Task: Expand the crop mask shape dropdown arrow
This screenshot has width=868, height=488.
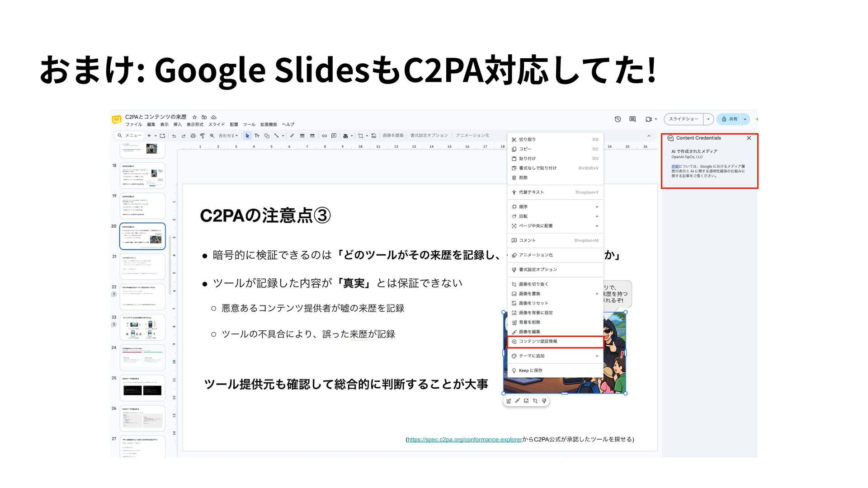Action: coord(367,136)
